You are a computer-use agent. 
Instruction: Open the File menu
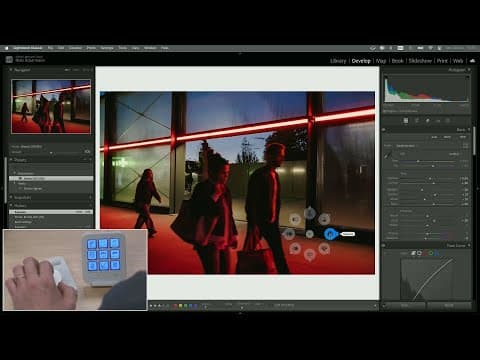tap(50, 48)
